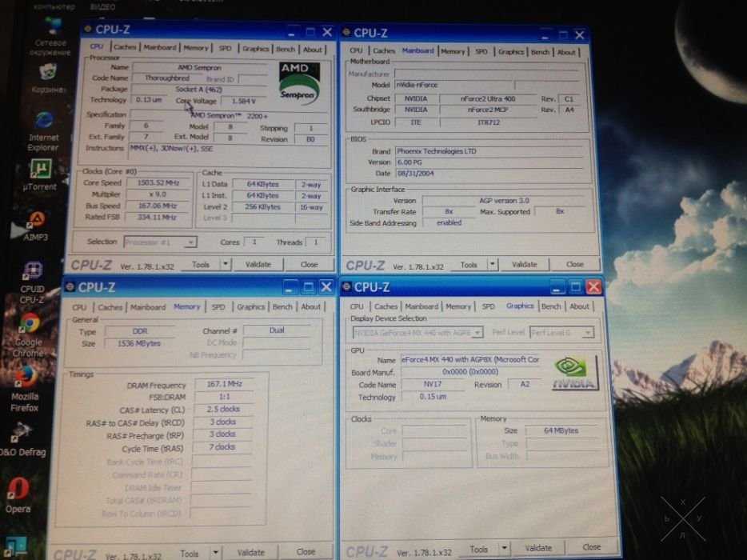Open the Recycle Bin (Корзина) desktop icon
747x560 pixels.
pos(48,78)
